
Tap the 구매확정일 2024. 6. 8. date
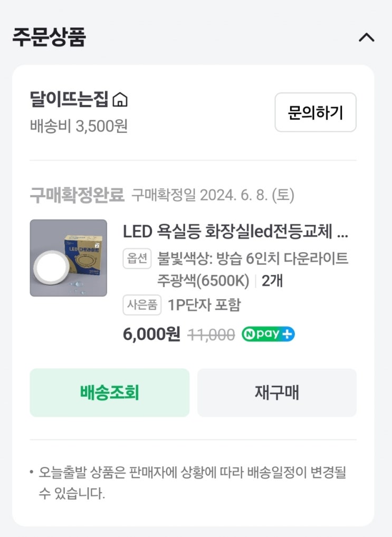coord(213,195)
